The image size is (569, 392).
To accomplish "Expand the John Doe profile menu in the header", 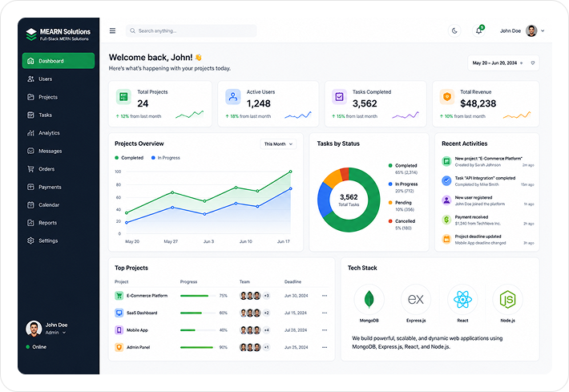I will point(523,30).
